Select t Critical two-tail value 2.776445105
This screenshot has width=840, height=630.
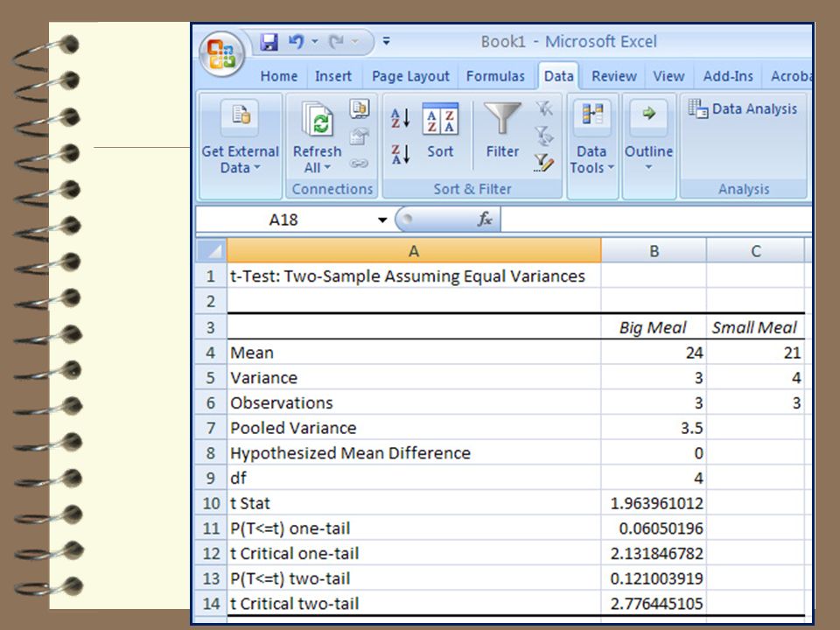coord(654,604)
